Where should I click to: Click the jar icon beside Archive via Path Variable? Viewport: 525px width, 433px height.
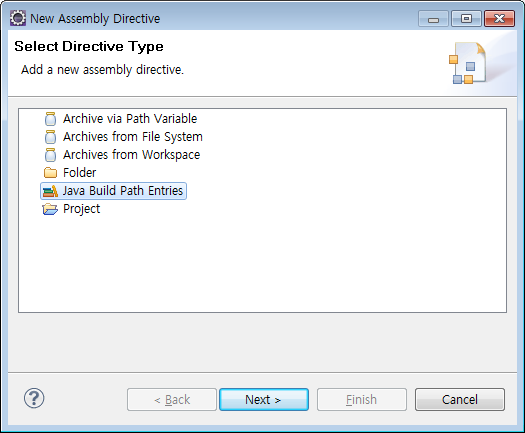(50, 119)
